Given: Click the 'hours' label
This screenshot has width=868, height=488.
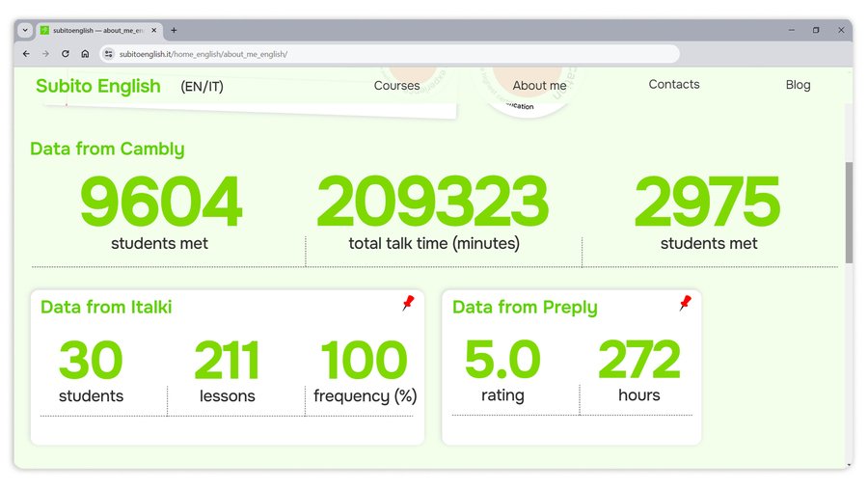Looking at the screenshot, I should coord(639,395).
